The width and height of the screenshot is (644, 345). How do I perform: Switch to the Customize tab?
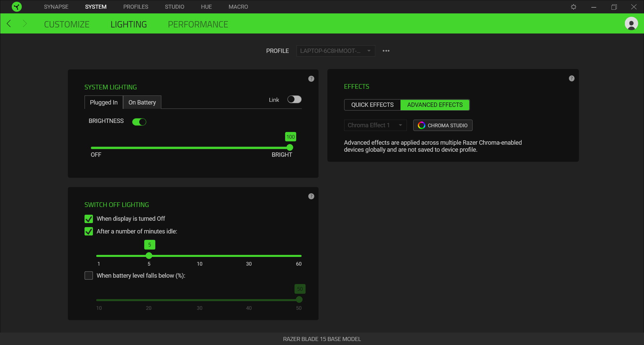click(x=67, y=24)
